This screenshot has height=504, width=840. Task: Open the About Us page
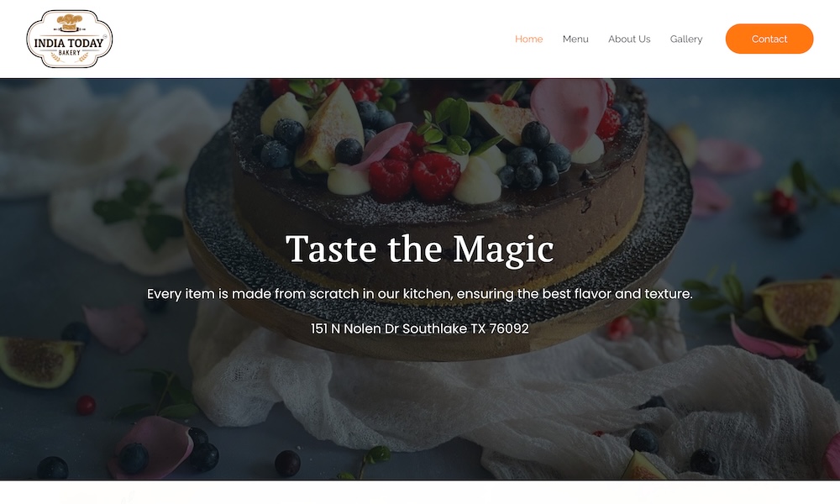click(x=629, y=39)
